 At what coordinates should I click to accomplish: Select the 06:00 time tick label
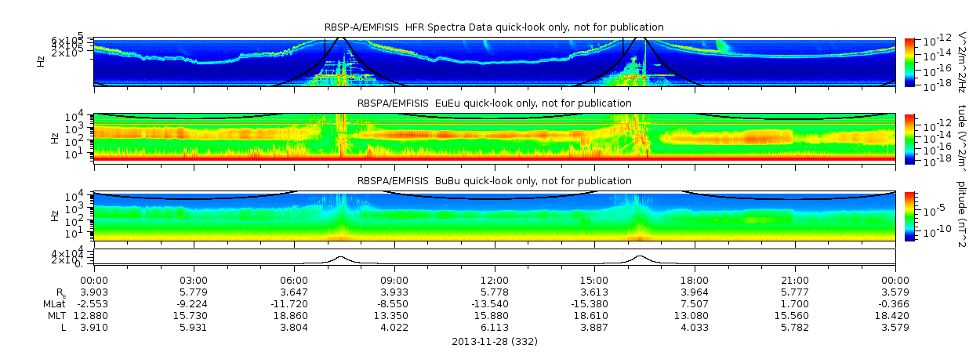point(294,280)
